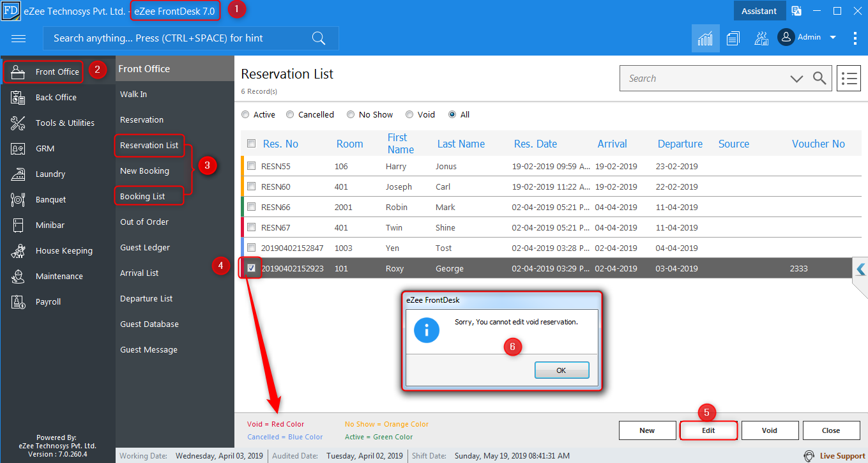
Task: Open the documents report icon
Action: click(733, 38)
